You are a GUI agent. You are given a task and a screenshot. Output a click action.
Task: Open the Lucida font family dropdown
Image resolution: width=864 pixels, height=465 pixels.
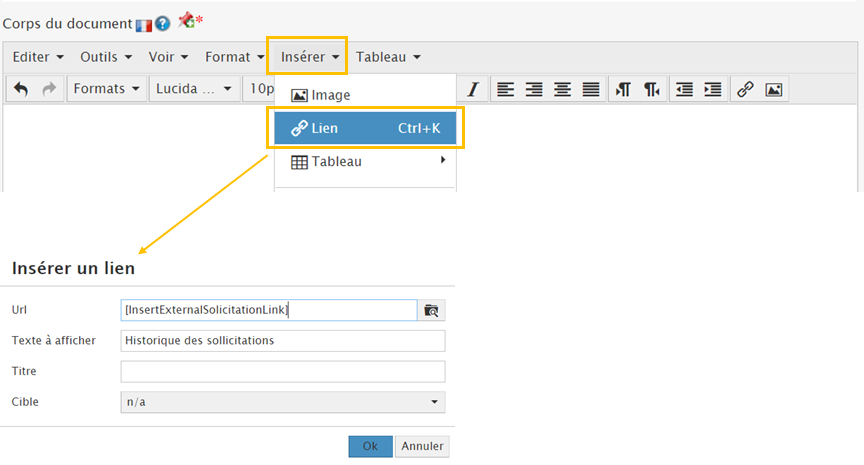coord(194,89)
